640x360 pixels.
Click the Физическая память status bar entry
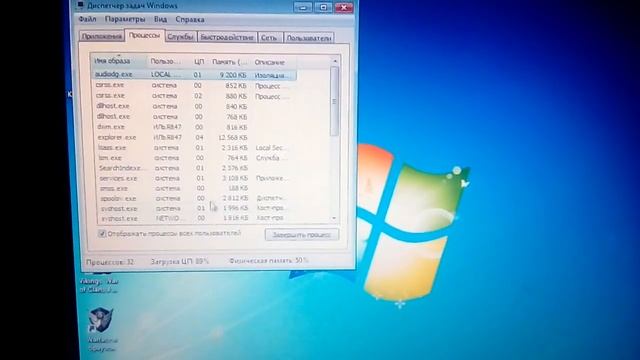point(269,260)
